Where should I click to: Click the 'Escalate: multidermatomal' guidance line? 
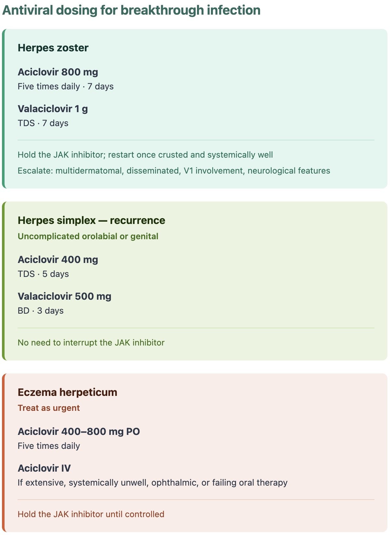[174, 171]
